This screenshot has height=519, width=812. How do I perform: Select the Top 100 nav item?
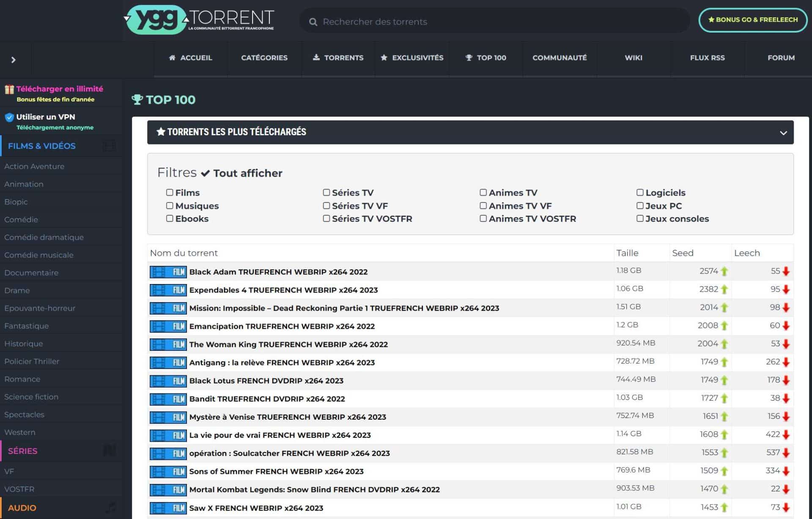pos(486,58)
